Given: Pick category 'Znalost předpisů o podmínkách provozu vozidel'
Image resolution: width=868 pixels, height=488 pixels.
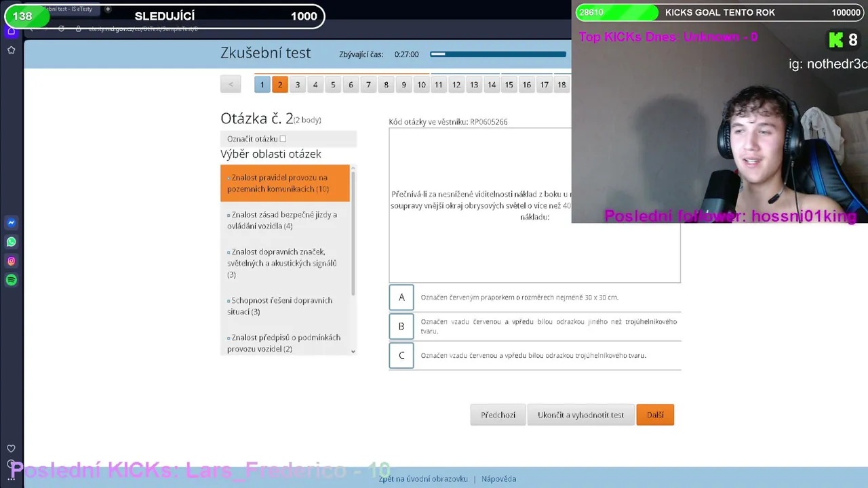Looking at the screenshot, I should (285, 343).
